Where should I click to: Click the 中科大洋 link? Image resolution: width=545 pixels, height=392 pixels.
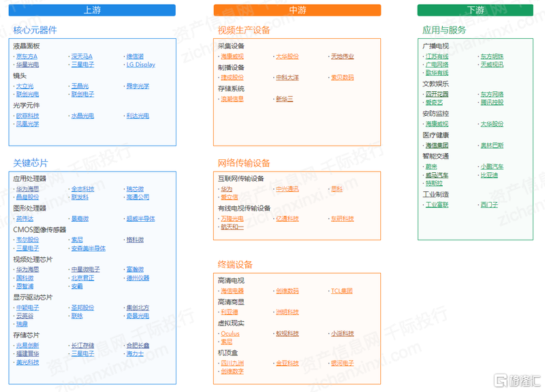pyautogui.click(x=287, y=78)
